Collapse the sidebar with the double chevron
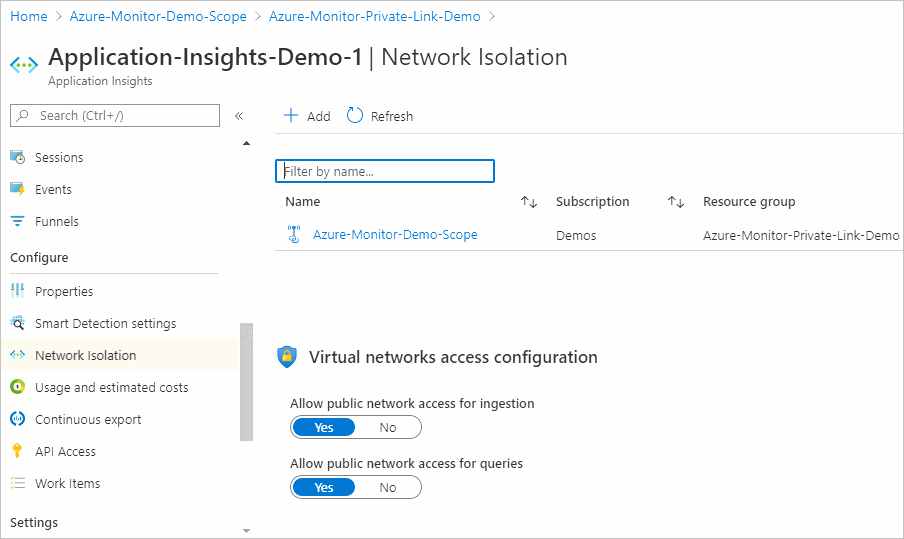The width and height of the screenshot is (904, 539). 239,116
